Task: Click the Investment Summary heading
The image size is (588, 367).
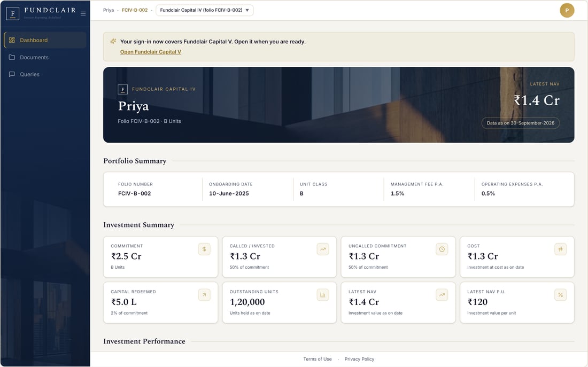Action: 139,225
